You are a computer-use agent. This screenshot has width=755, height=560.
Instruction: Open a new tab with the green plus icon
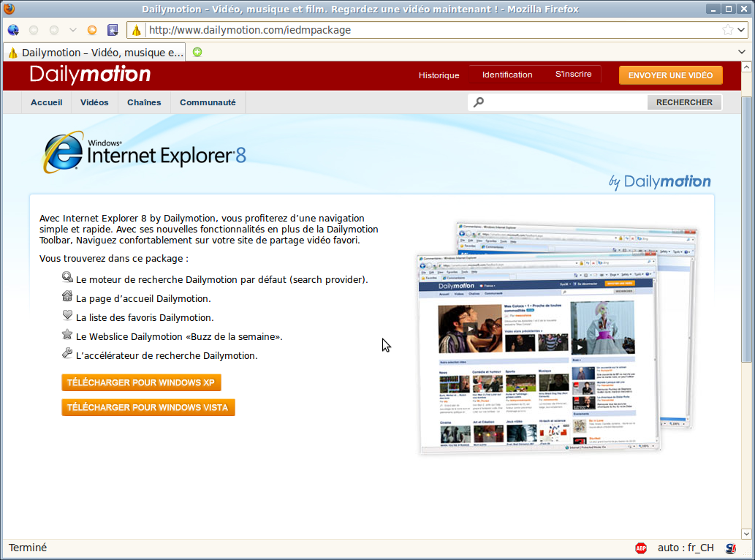point(197,52)
